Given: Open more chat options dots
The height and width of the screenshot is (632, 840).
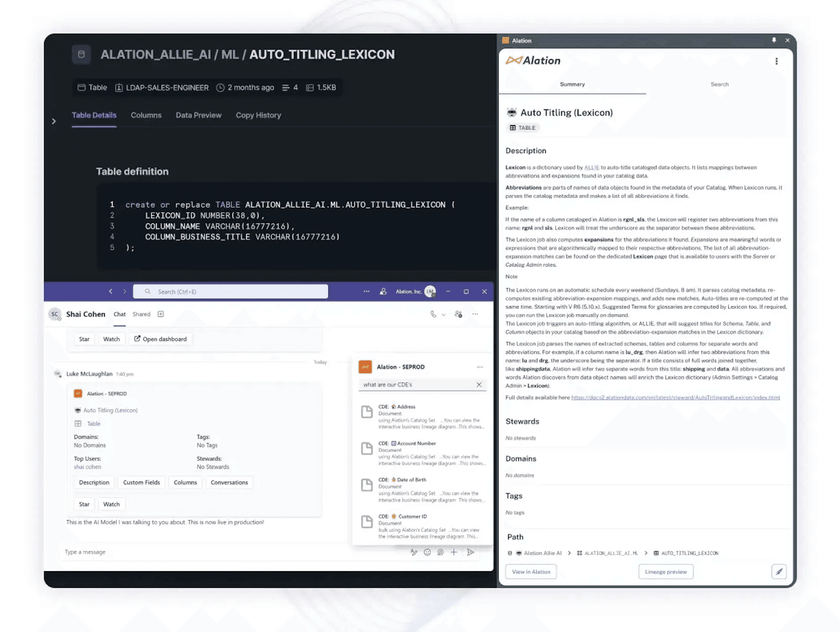Looking at the screenshot, I should click(x=475, y=314).
